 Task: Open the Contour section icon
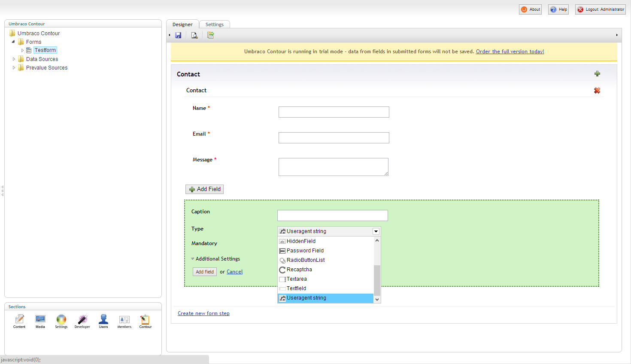145,322
